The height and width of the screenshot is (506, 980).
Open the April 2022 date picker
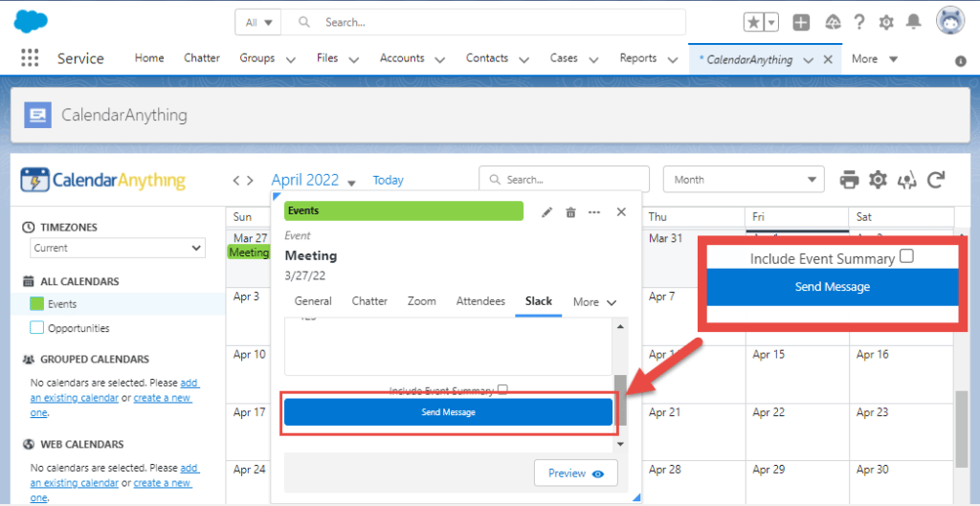(x=313, y=181)
